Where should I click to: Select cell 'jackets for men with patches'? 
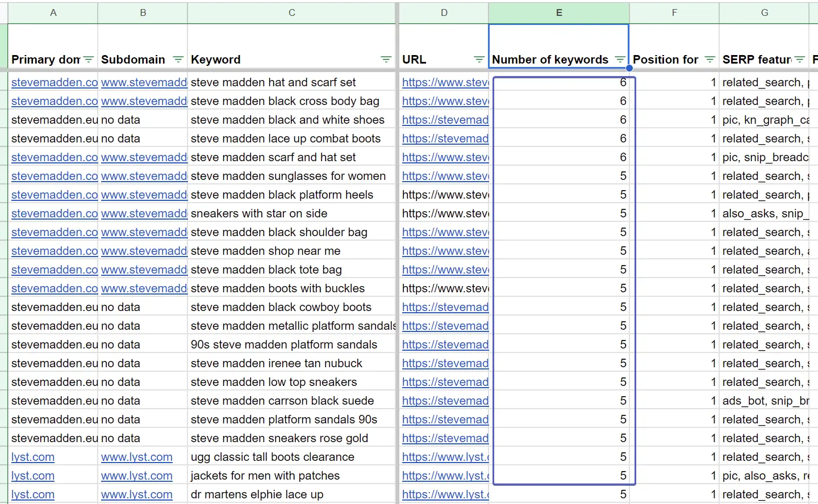click(x=291, y=476)
